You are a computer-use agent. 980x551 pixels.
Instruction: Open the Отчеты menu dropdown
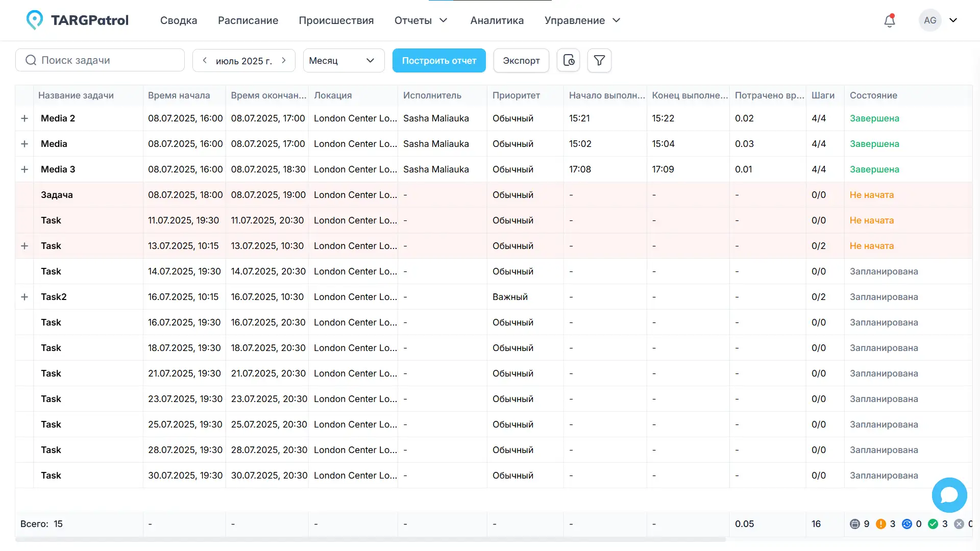tap(421, 20)
